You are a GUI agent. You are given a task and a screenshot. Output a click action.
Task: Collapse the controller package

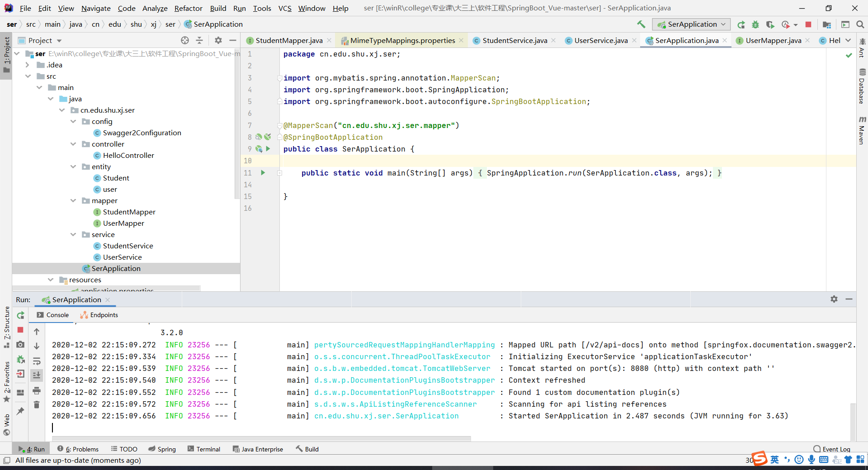(x=73, y=144)
